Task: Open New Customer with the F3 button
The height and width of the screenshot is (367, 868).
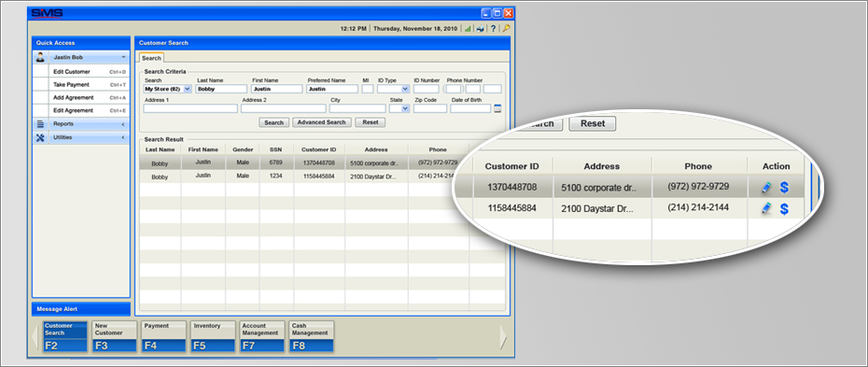Action: (115, 336)
